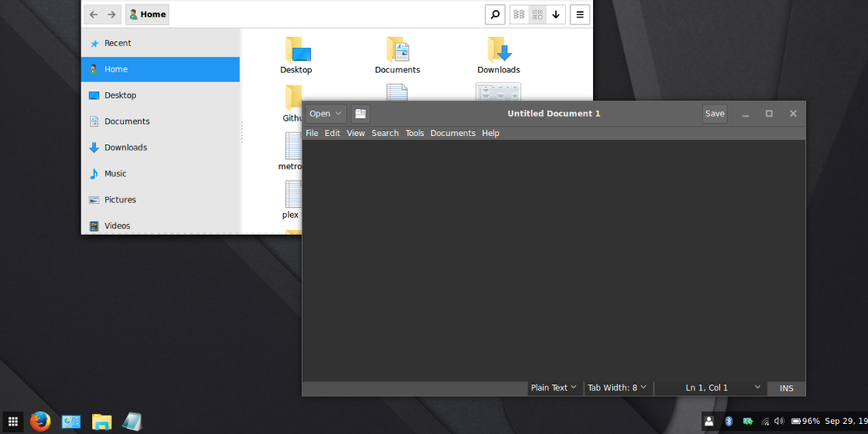This screenshot has width=868, height=434.
Task: Select the plex file icon in Home
Action: coord(292,194)
